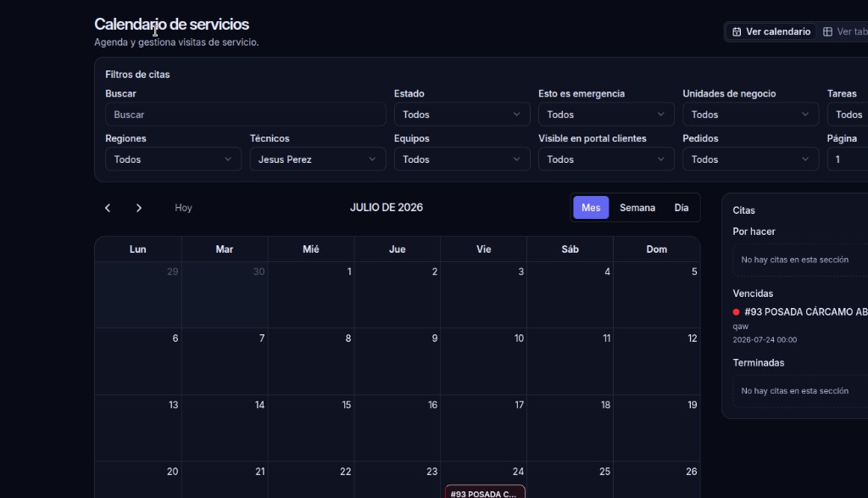This screenshot has width=868, height=498.
Task: Open the Pedidos dropdown
Action: point(751,159)
